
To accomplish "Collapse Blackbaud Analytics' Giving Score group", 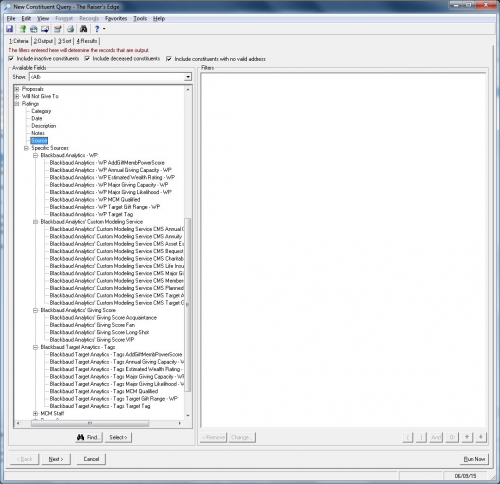I will click(36, 310).
